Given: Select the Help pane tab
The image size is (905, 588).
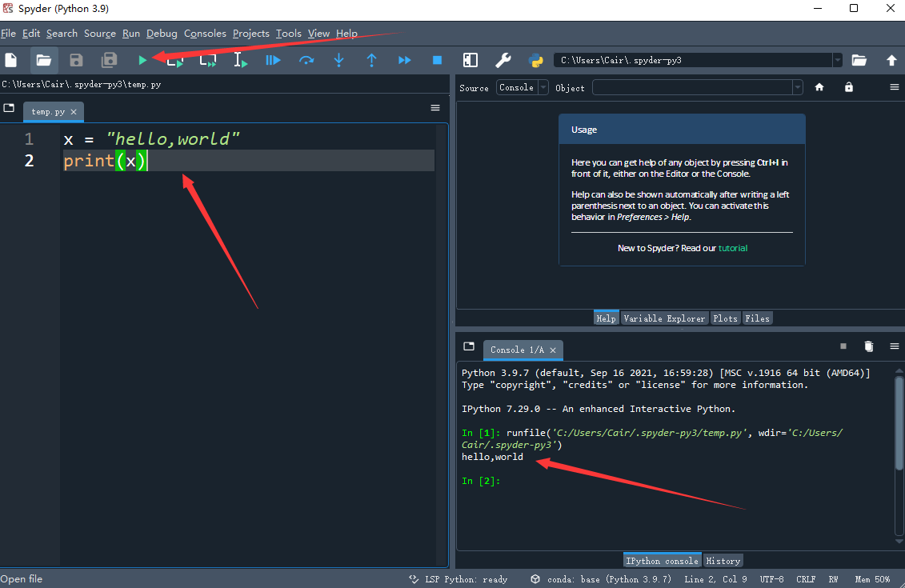Looking at the screenshot, I should 606,318.
